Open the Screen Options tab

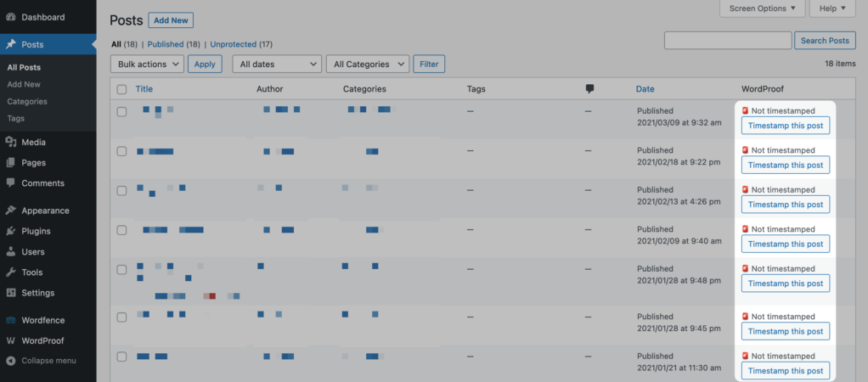click(763, 8)
